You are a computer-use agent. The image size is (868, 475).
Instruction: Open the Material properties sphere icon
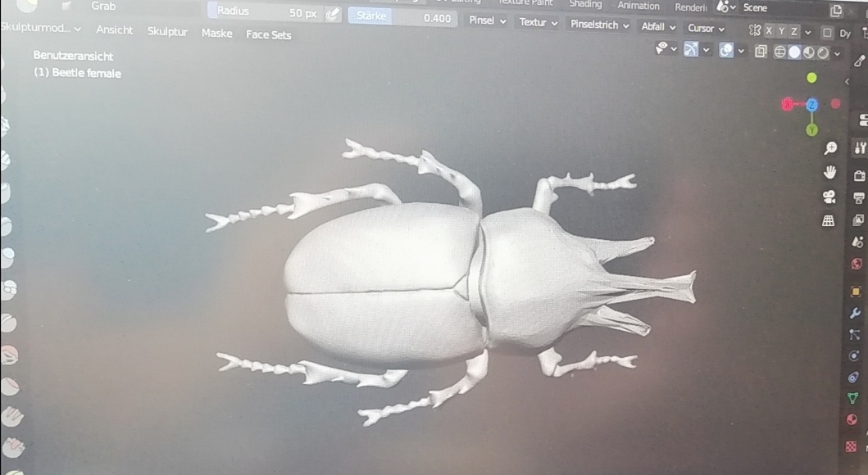click(852, 421)
